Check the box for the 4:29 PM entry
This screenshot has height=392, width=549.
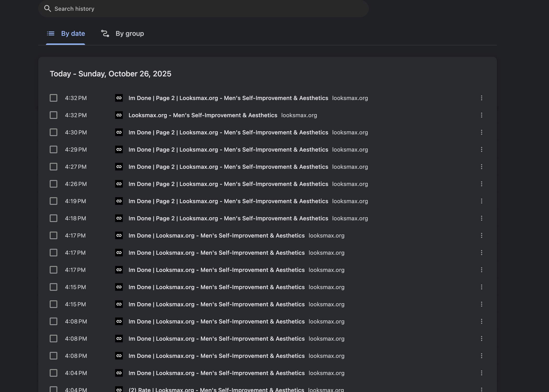click(53, 150)
